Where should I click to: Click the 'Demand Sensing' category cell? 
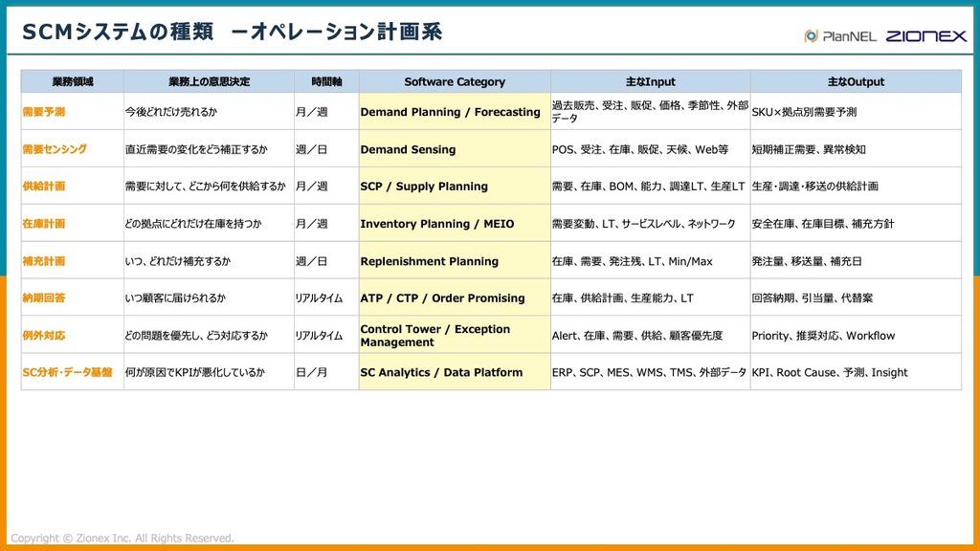(455, 149)
